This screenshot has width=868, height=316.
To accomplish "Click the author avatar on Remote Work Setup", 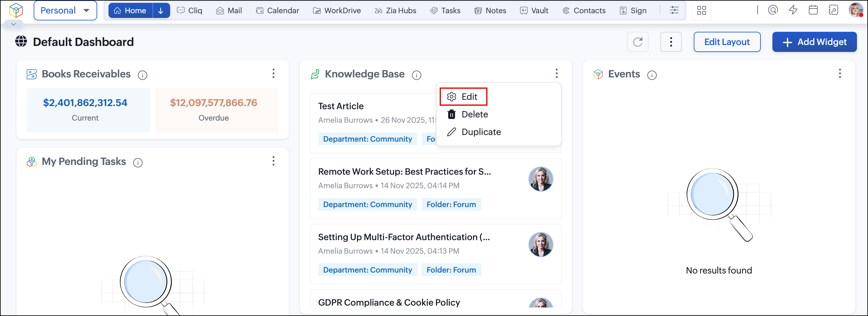I will click(x=541, y=179).
